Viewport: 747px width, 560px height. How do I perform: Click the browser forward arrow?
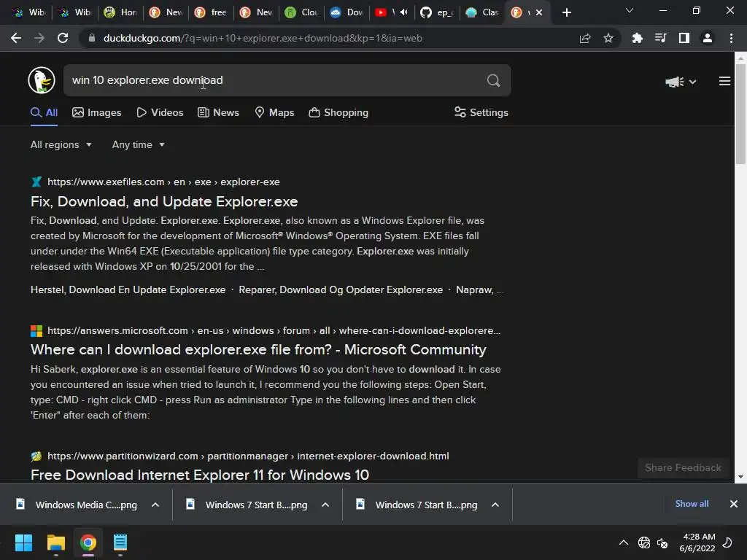pos(39,38)
